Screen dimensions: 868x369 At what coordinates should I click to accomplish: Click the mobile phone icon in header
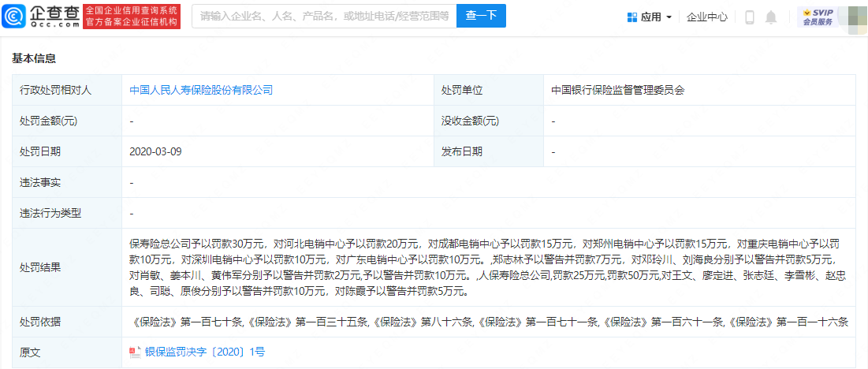point(750,17)
